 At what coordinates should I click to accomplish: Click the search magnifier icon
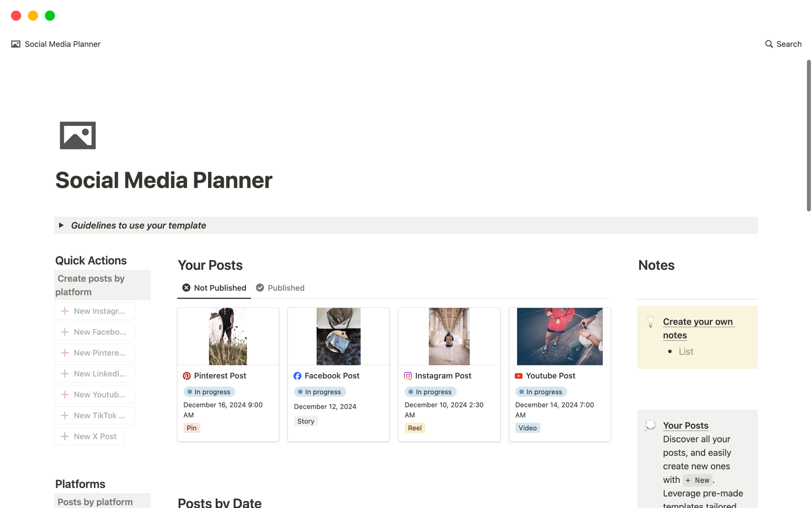768,44
